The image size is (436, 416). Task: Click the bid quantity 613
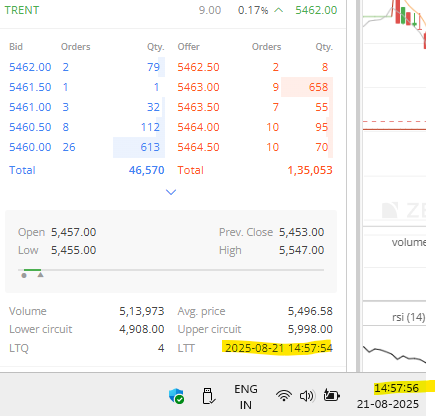pyautogui.click(x=150, y=147)
